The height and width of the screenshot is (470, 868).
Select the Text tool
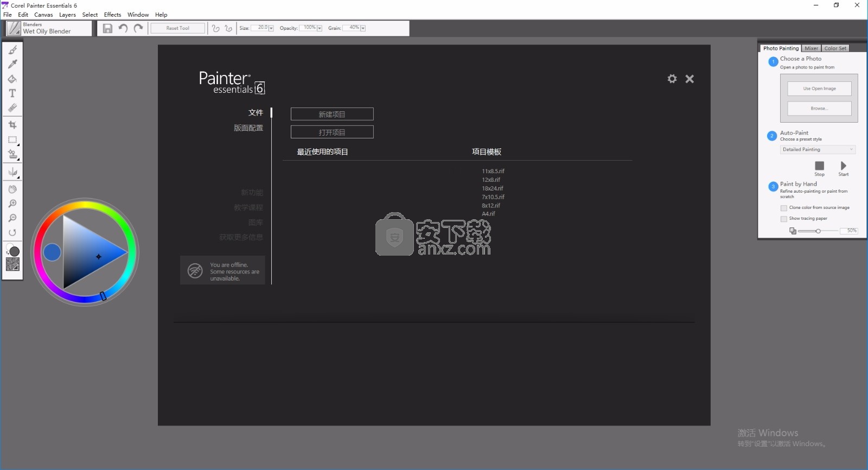(12, 93)
